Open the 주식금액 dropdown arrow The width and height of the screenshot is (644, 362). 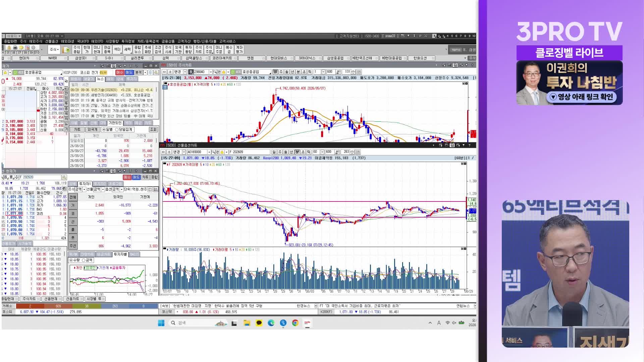point(84,189)
